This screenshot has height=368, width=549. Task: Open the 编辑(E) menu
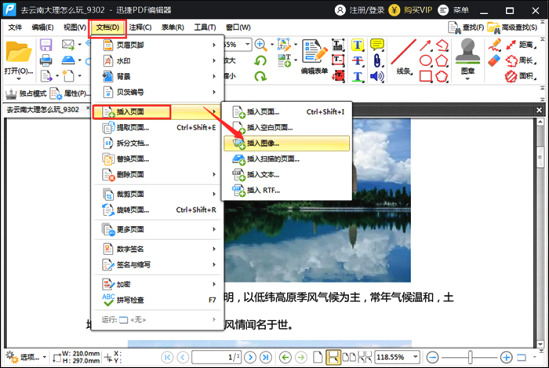pyautogui.click(x=42, y=27)
